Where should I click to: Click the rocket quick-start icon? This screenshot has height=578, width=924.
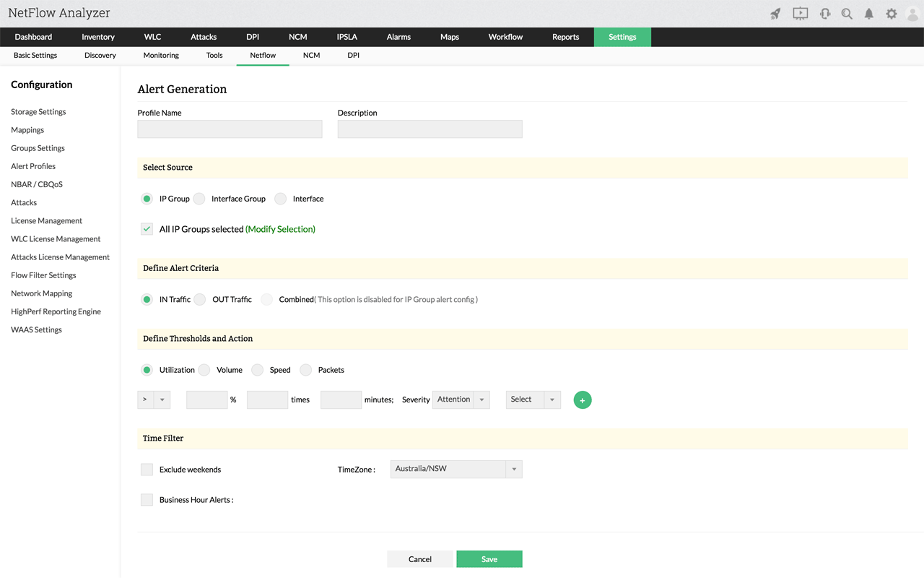tap(775, 14)
